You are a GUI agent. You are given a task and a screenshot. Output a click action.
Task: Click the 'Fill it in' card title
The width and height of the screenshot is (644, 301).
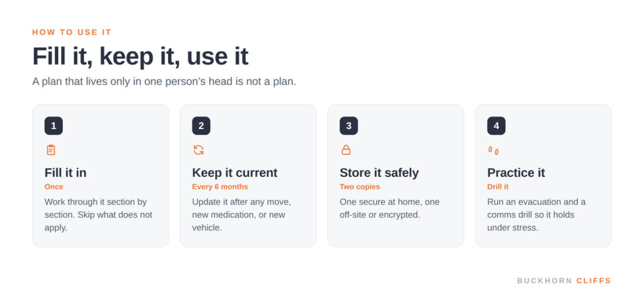pyautogui.click(x=65, y=173)
